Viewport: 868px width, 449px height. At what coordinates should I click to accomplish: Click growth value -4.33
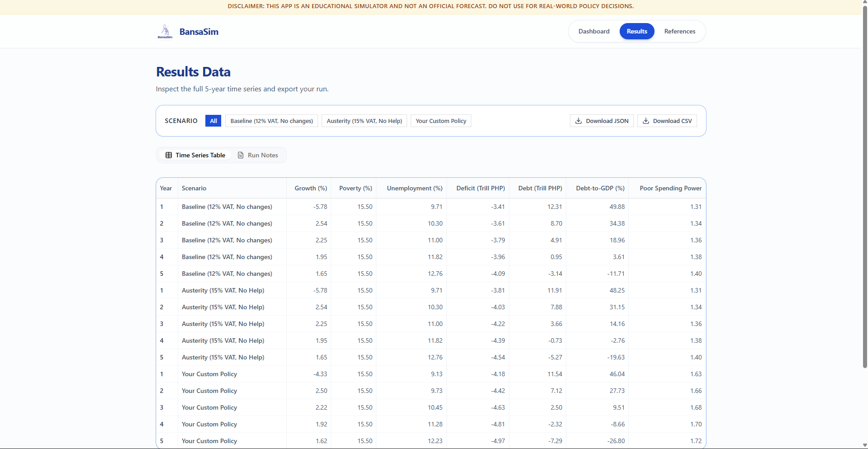click(x=320, y=374)
